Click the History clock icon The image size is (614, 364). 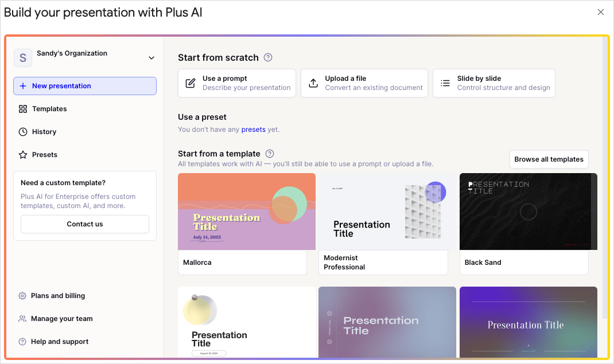tap(23, 132)
